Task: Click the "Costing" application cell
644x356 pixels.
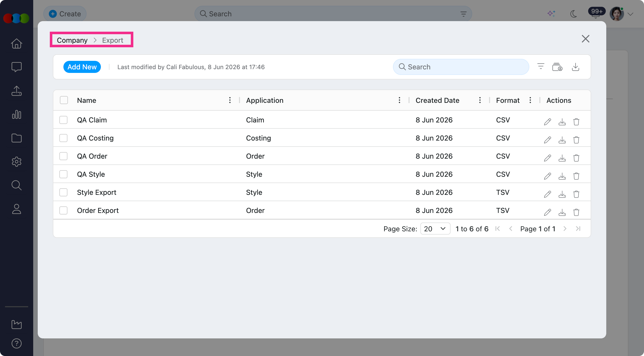Action: click(x=258, y=138)
